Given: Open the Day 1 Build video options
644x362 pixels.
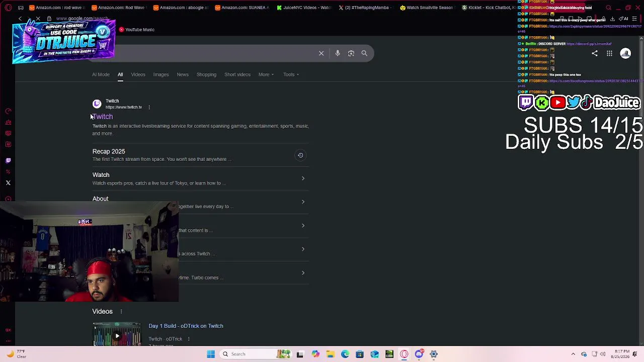Looking at the screenshot, I should 189,339.
